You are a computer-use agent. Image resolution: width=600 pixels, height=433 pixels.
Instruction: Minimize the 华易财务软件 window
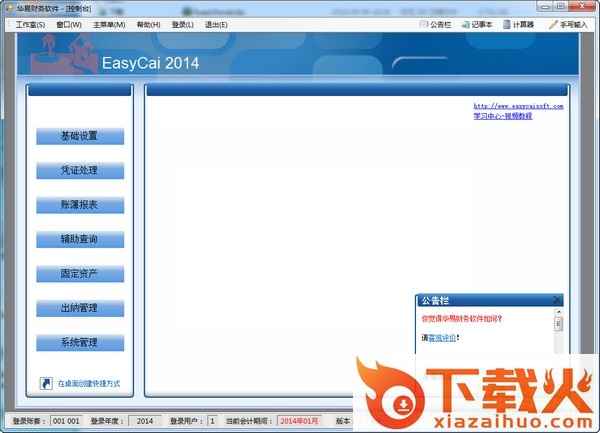coord(545,7)
